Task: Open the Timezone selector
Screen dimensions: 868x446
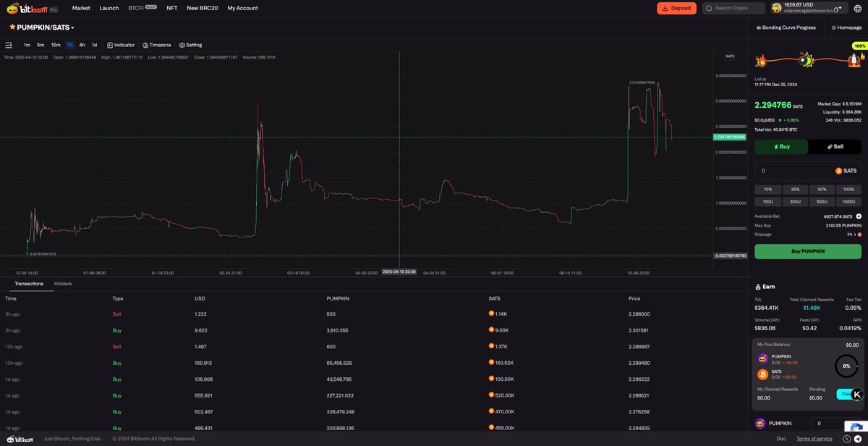Action: point(157,45)
